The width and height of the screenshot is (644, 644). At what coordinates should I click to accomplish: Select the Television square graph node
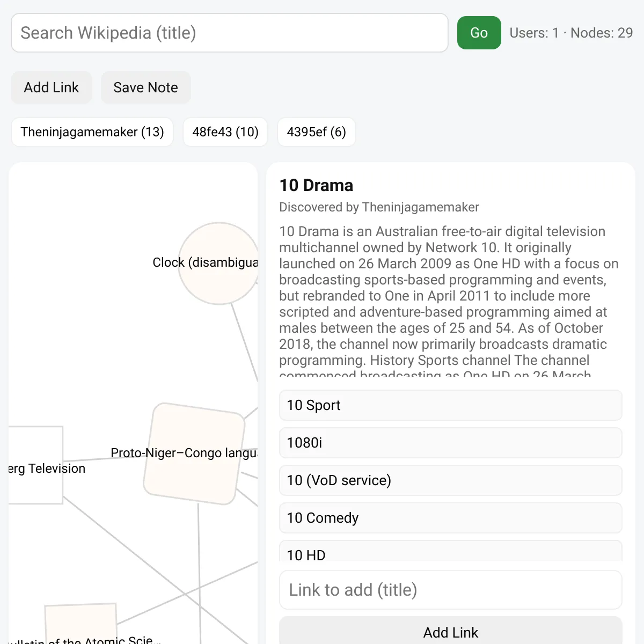35,465
